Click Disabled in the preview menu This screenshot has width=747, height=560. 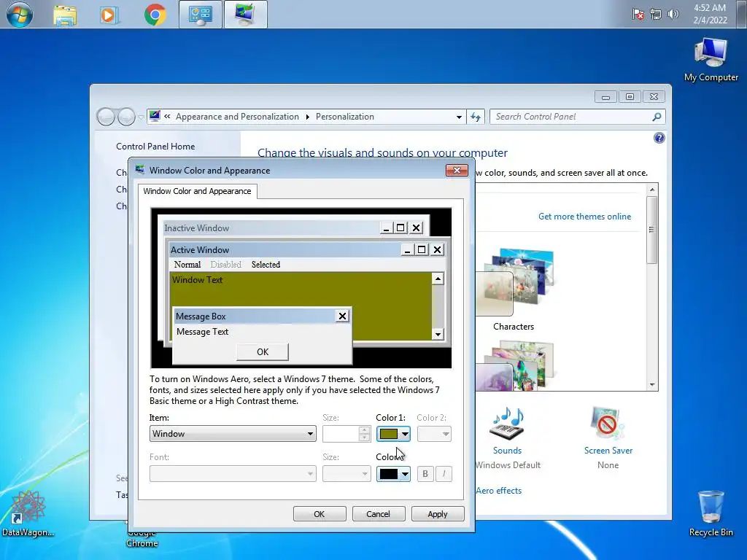226,264
